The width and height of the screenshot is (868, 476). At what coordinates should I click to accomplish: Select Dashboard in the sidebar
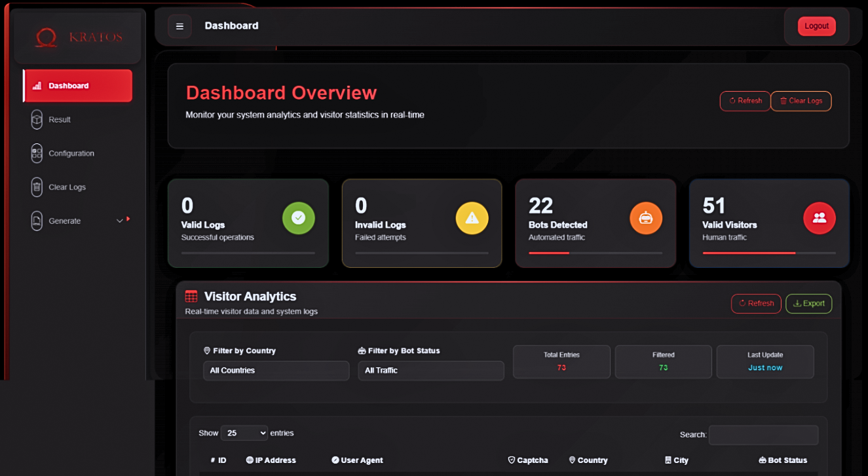tap(77, 85)
